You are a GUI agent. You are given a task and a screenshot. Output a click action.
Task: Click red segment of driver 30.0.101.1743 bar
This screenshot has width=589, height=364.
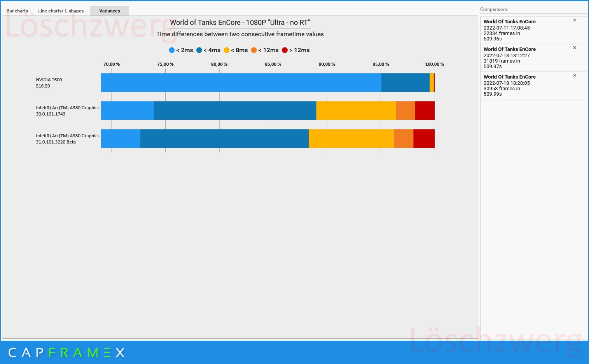425,110
